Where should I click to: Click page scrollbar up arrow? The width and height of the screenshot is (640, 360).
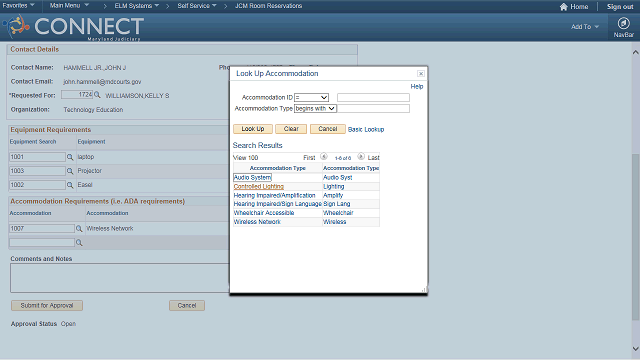[636, 52]
